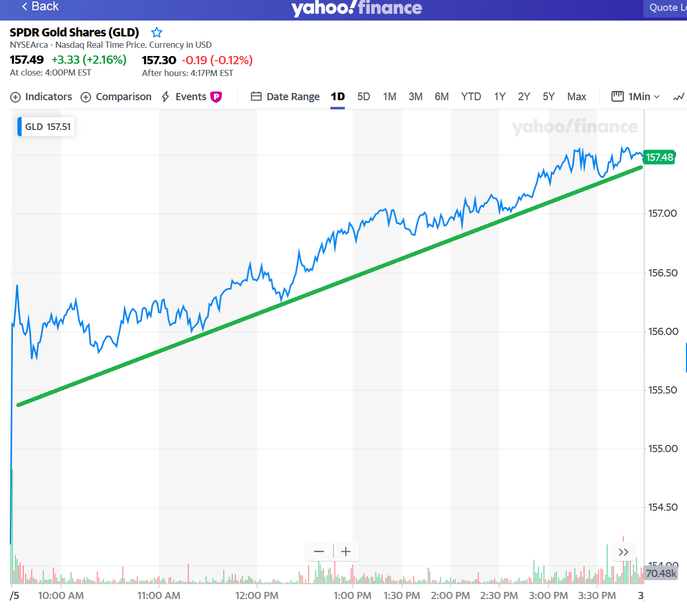The image size is (687, 616).
Task: Click the 154.50 price axis label
Action: 663,507
